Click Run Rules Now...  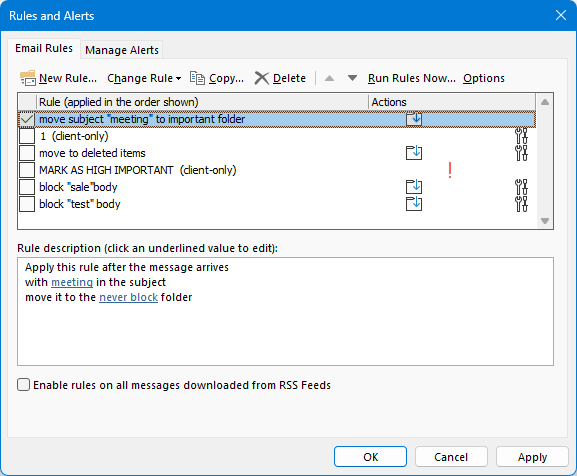412,78
